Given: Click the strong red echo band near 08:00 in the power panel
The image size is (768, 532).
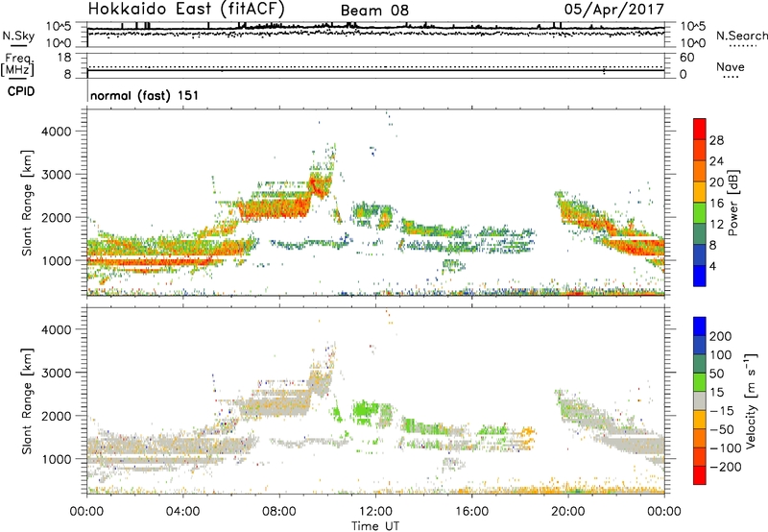Looking at the screenshot, I should [275, 209].
